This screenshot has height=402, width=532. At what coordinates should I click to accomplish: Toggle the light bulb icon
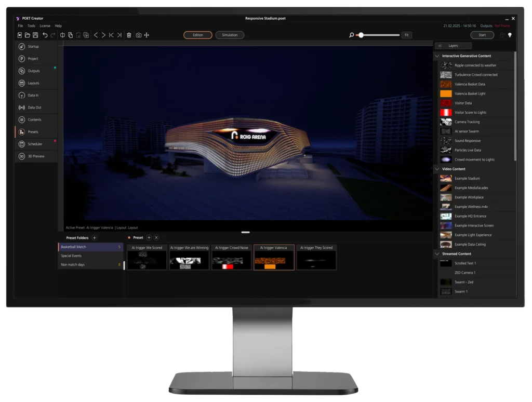click(510, 35)
